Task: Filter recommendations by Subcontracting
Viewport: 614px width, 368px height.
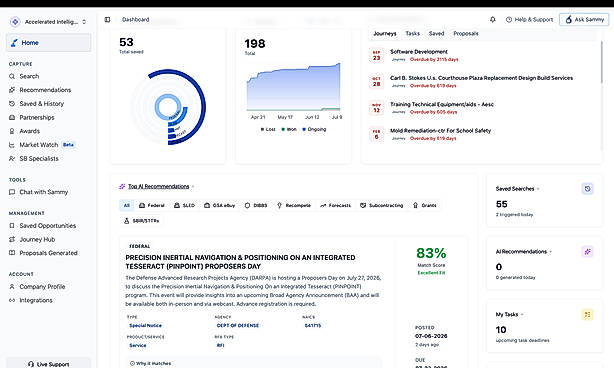Action: 381,205
